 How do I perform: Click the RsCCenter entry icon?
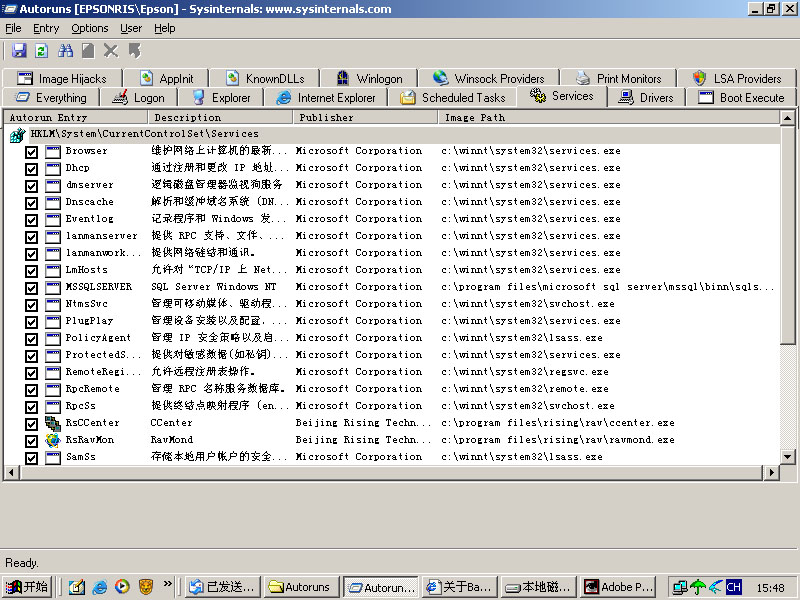(x=53, y=423)
